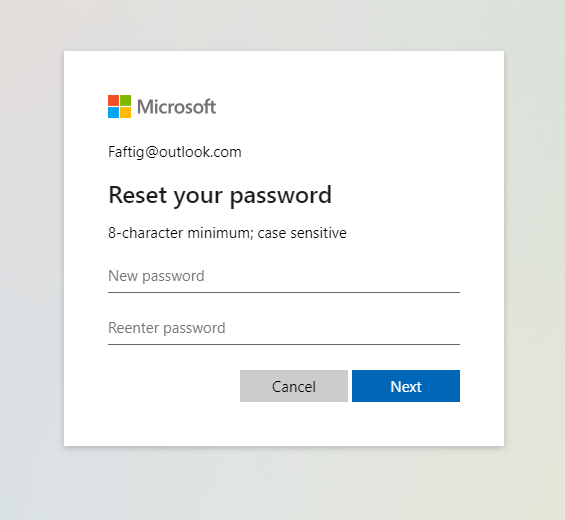Image resolution: width=565 pixels, height=520 pixels.
Task: Click the yellow square in Microsoft logo
Action: click(x=125, y=112)
